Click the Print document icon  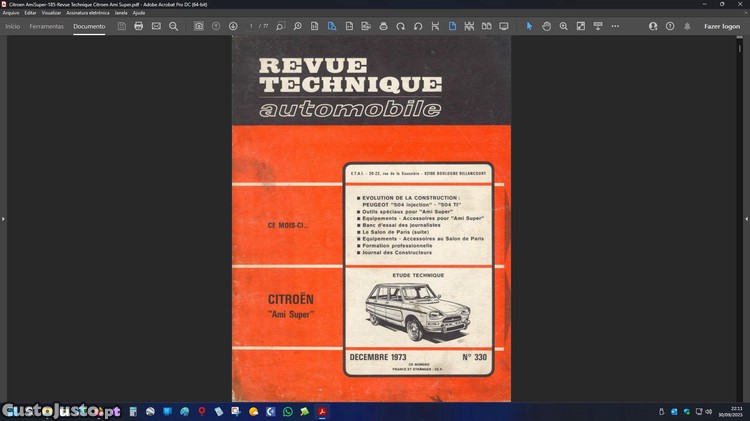coord(138,26)
